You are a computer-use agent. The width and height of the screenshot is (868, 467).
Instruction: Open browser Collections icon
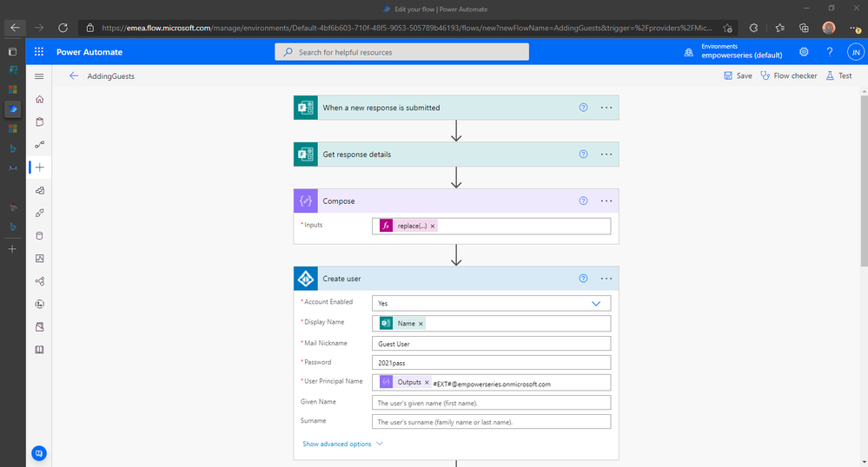pos(804,28)
